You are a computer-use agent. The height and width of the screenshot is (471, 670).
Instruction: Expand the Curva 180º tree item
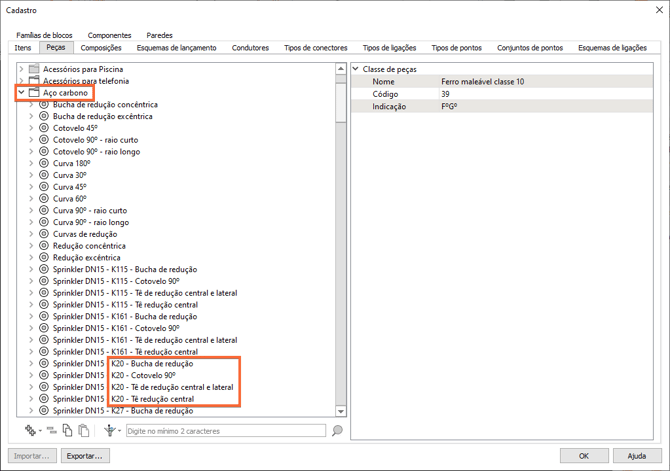tap(31, 163)
